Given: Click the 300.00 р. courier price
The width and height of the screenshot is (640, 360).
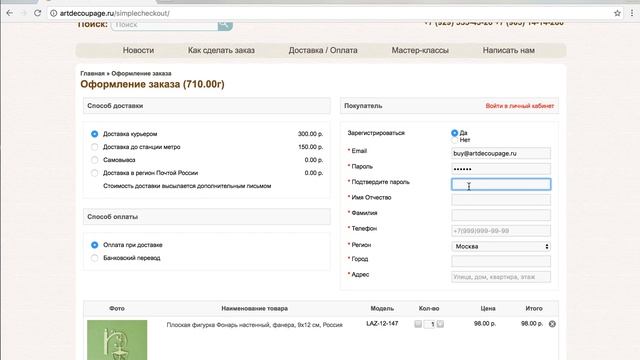Looking at the screenshot, I should point(310,134).
